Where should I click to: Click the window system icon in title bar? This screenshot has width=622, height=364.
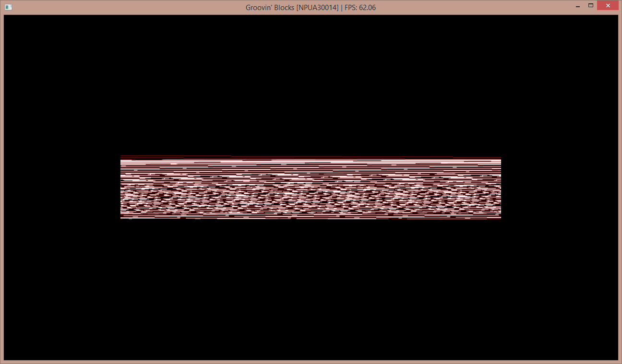click(x=8, y=7)
